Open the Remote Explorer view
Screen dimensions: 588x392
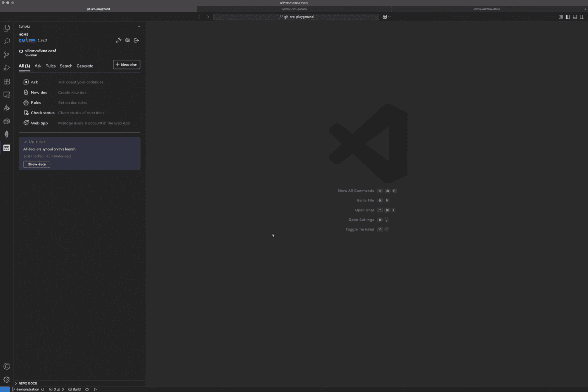click(6, 95)
